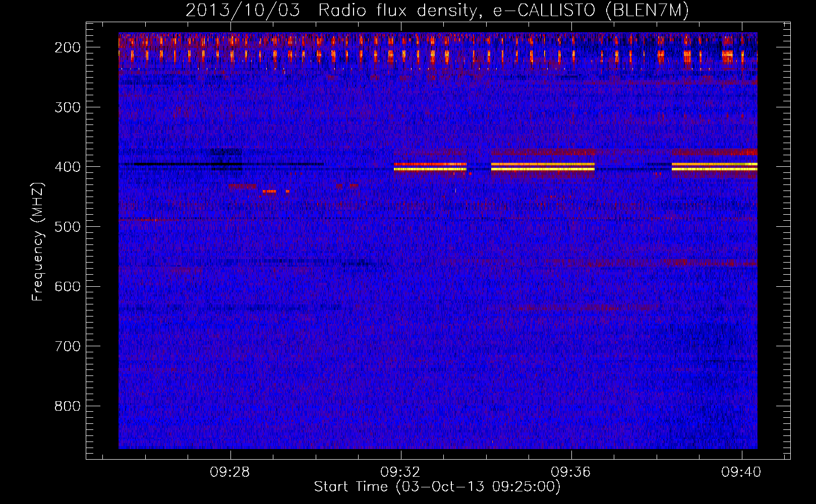Screen dimensions: 816x504
Task: Click the bright 400 MHz band spanning 09:34 to 09:36
Action: point(543,167)
